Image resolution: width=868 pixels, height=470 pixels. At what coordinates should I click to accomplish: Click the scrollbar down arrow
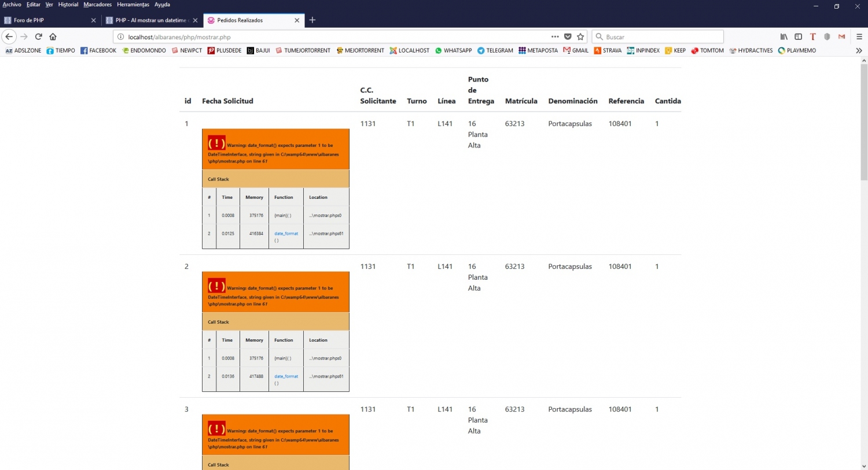coord(864,466)
